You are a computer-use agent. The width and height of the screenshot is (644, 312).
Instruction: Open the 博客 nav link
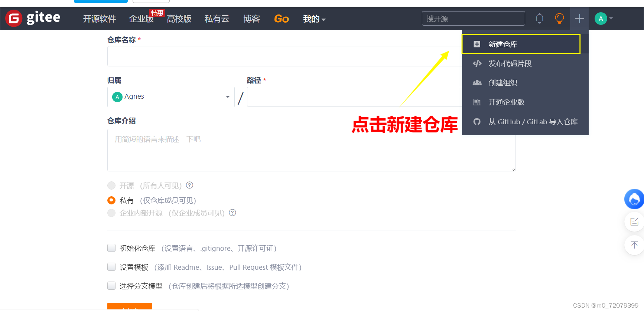[251, 19]
